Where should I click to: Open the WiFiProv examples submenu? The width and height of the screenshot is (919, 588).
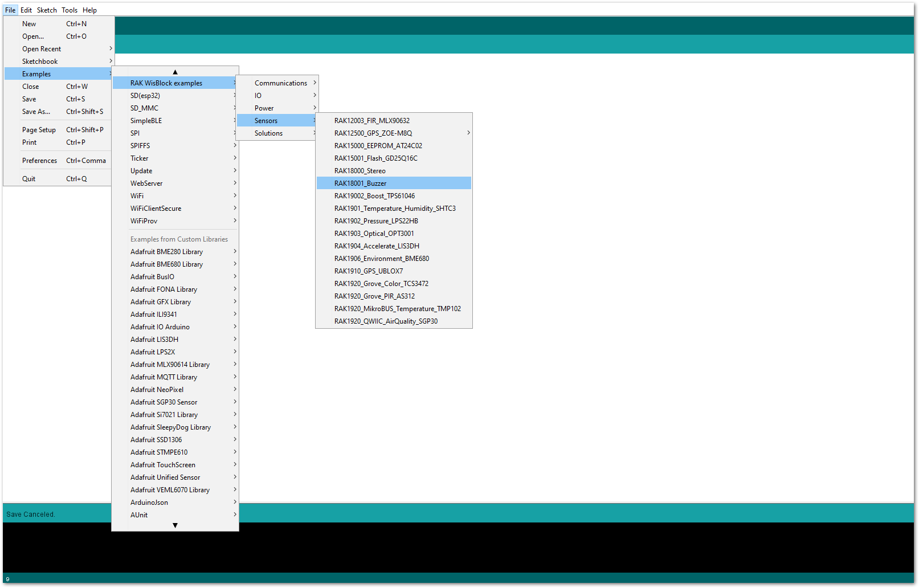pos(175,221)
